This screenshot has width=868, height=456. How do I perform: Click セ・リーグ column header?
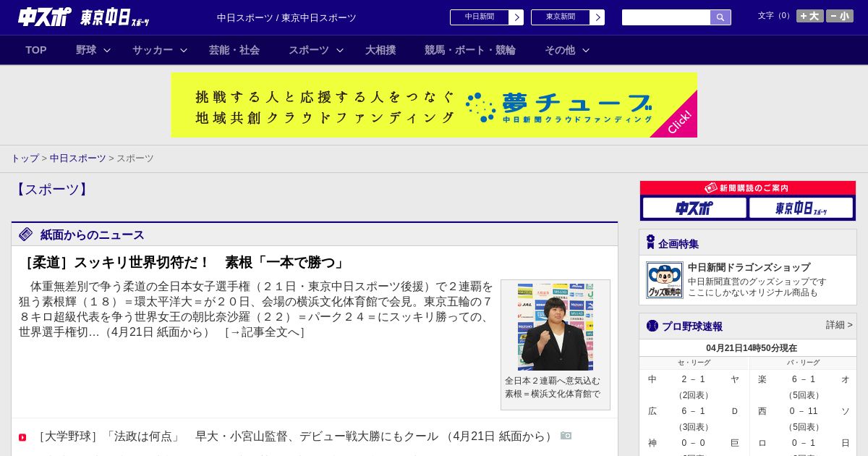click(694, 363)
